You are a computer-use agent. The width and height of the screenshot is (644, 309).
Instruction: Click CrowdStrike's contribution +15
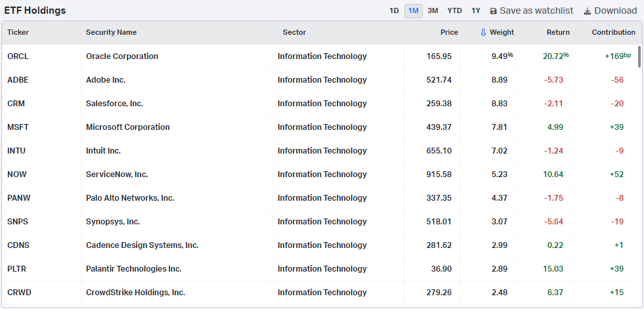[617, 293]
